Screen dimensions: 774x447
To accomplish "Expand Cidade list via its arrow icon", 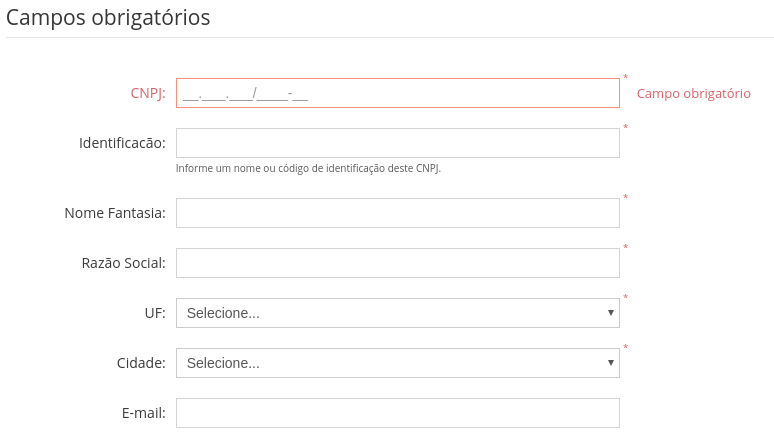I will 610,363.
